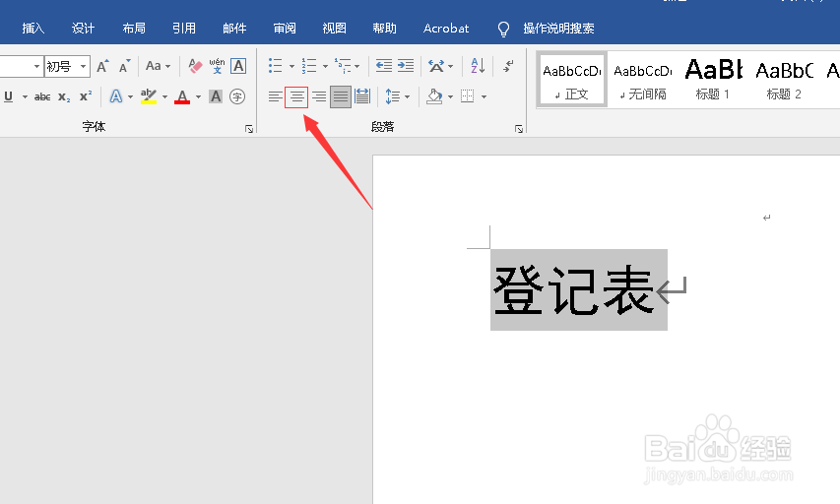This screenshot has width=840, height=504.
Task: Open the 邮件 tab
Action: pos(234,29)
